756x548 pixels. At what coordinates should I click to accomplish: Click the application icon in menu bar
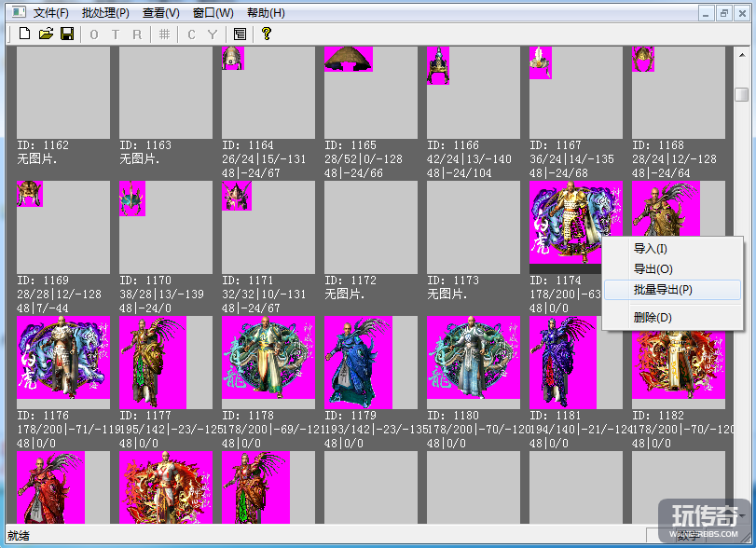[x=18, y=12]
